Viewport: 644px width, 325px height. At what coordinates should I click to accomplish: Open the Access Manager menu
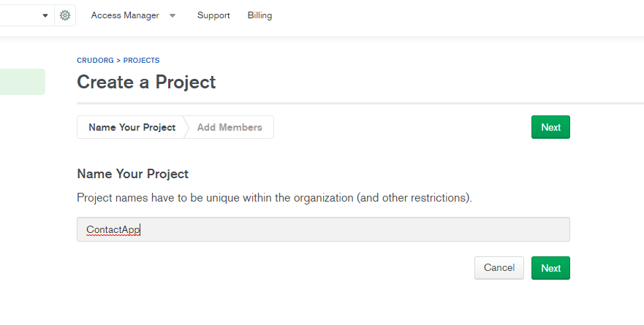pyautogui.click(x=125, y=15)
